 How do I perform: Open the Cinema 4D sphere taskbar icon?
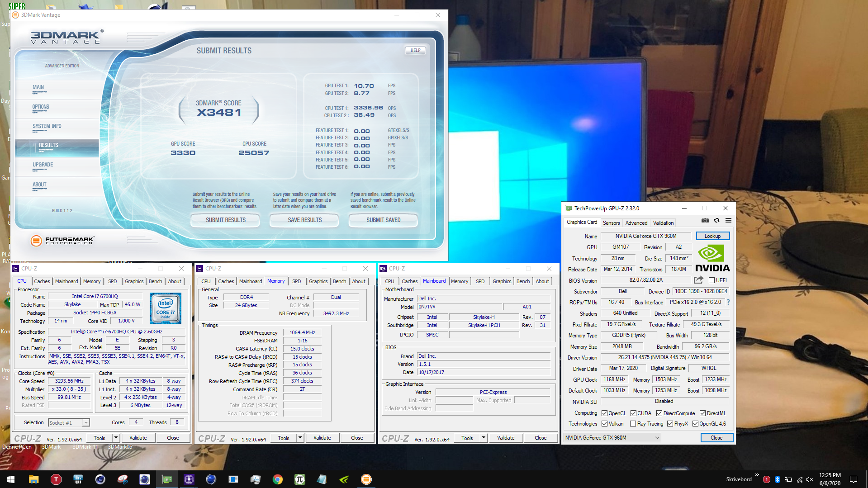(x=100, y=479)
